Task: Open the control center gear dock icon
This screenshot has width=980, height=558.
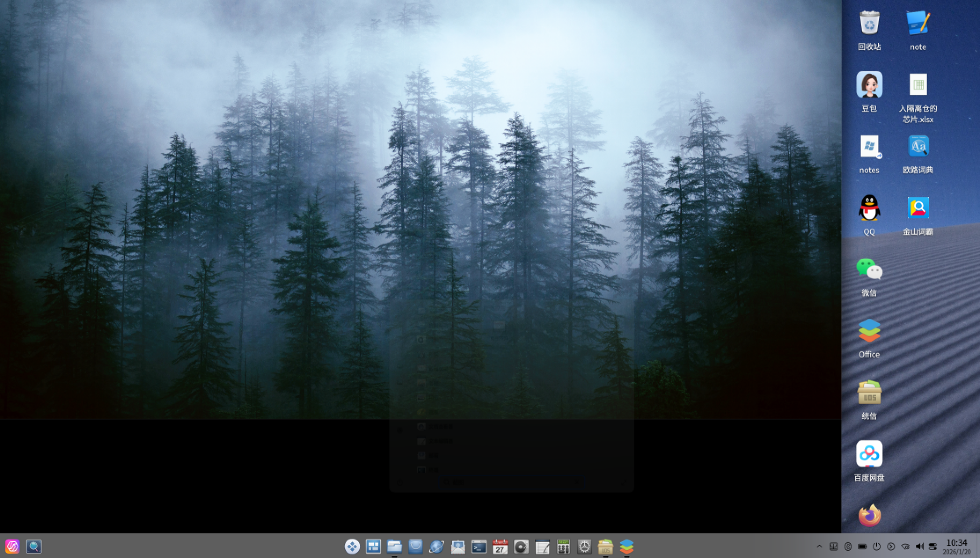Action: click(585, 547)
